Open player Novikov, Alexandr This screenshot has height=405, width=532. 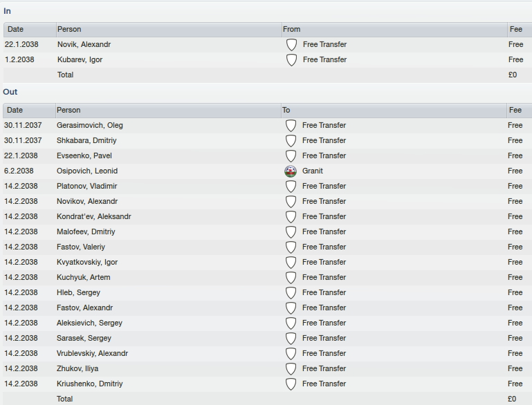pos(87,201)
